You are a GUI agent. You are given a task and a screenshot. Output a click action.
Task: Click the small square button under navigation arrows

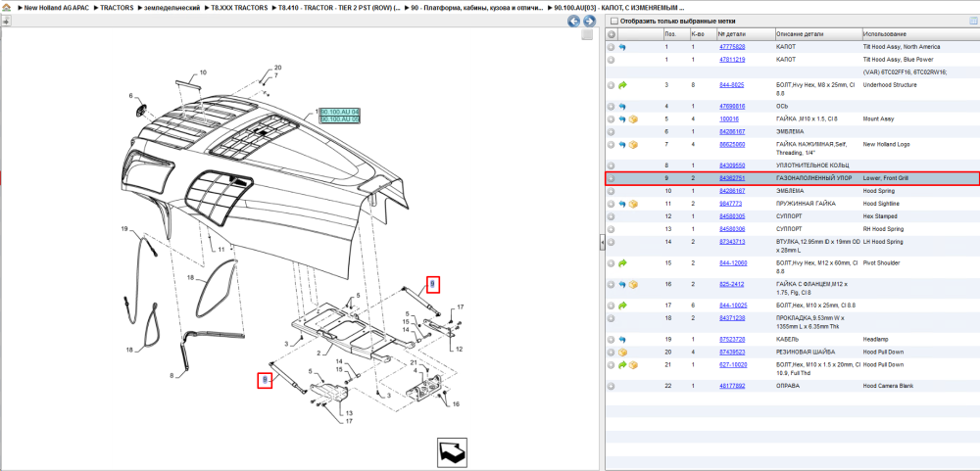pyautogui.click(x=587, y=35)
